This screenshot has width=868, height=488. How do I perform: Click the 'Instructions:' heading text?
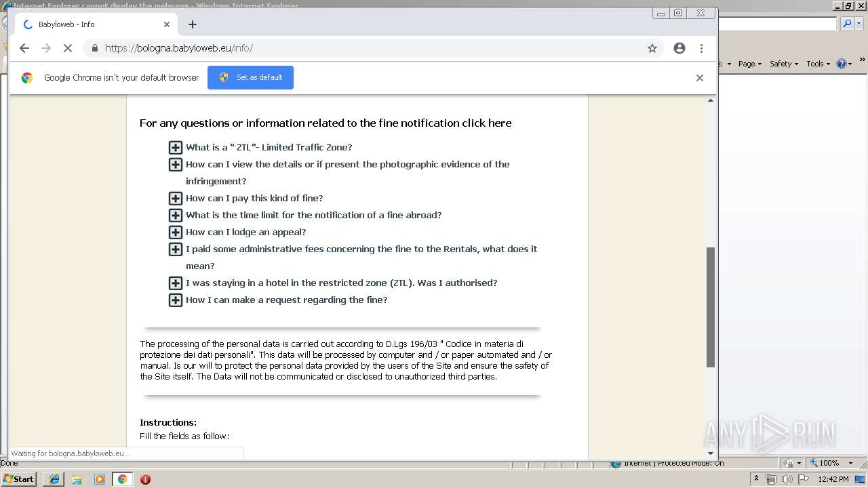point(168,422)
